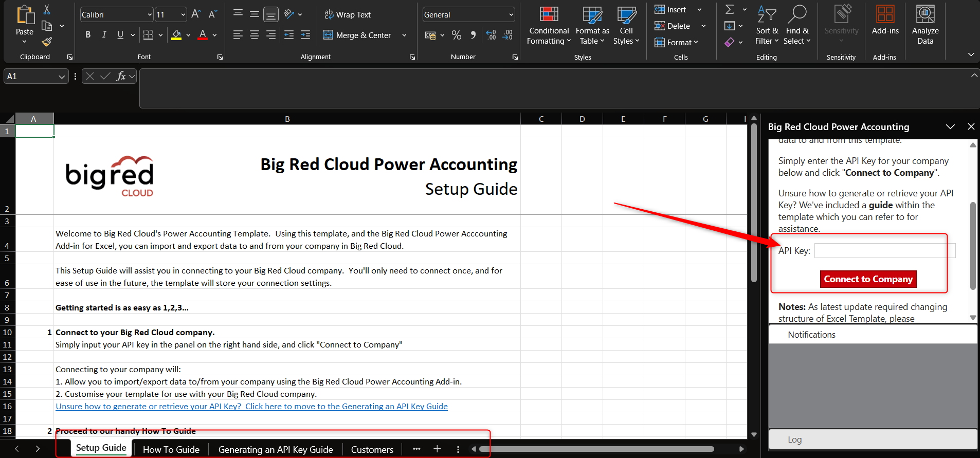Screen dimensions: 980x458
Task: Center cell text horizontally
Action: pos(255,35)
